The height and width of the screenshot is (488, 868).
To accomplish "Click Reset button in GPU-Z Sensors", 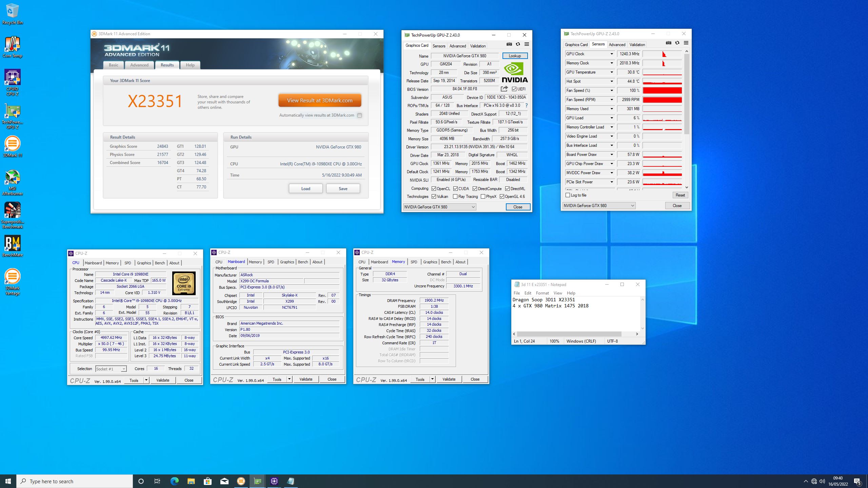I will pos(680,195).
